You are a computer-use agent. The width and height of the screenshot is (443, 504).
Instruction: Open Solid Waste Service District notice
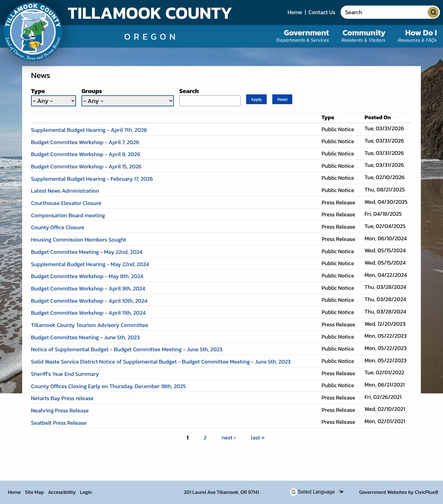click(161, 362)
